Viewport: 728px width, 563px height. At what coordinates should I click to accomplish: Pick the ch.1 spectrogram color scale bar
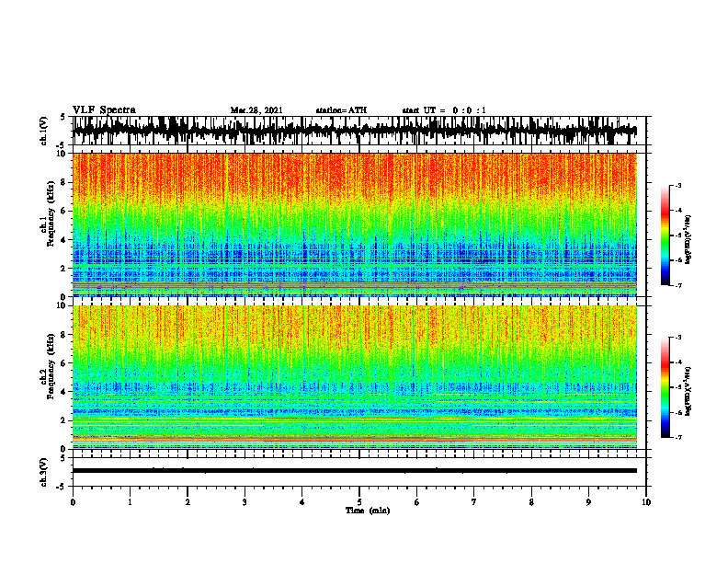(x=665, y=236)
